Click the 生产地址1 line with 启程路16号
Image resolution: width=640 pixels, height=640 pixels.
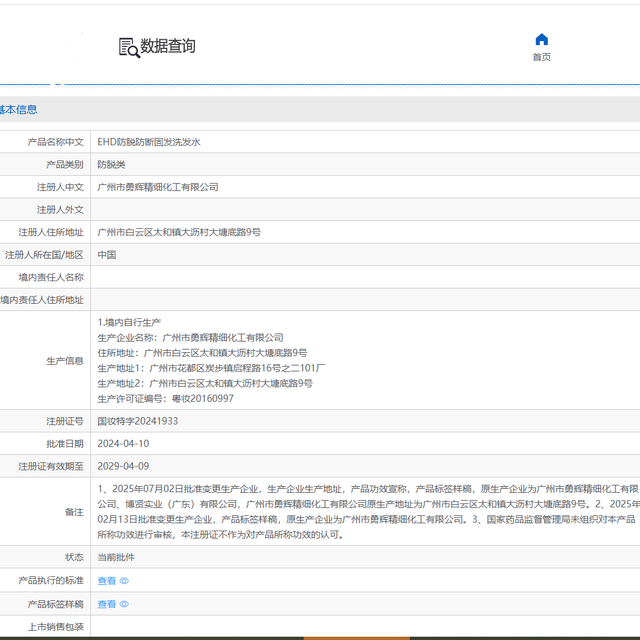[211, 368]
